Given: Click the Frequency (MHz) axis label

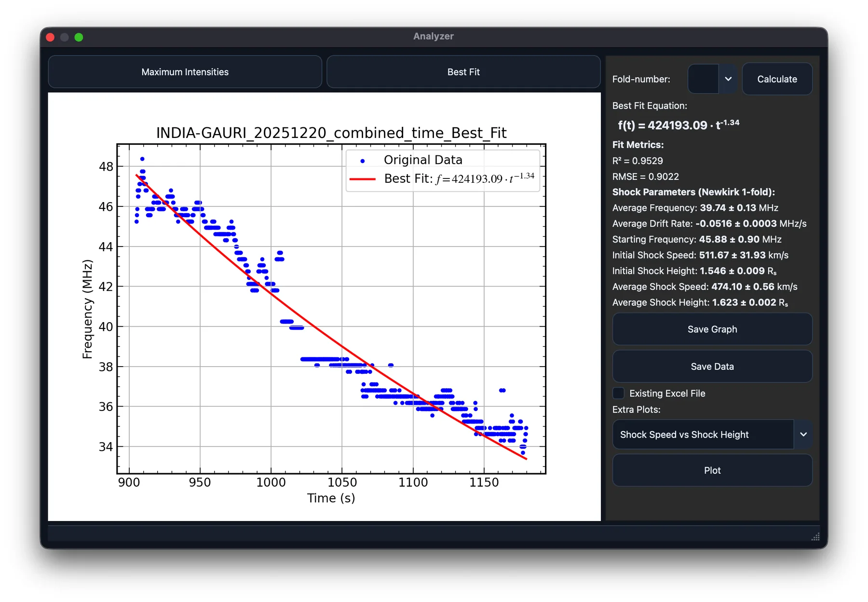Looking at the screenshot, I should [x=87, y=309].
